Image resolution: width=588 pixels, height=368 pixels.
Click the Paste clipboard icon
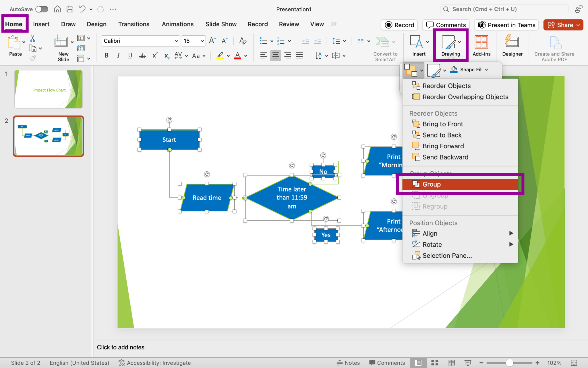point(13,43)
